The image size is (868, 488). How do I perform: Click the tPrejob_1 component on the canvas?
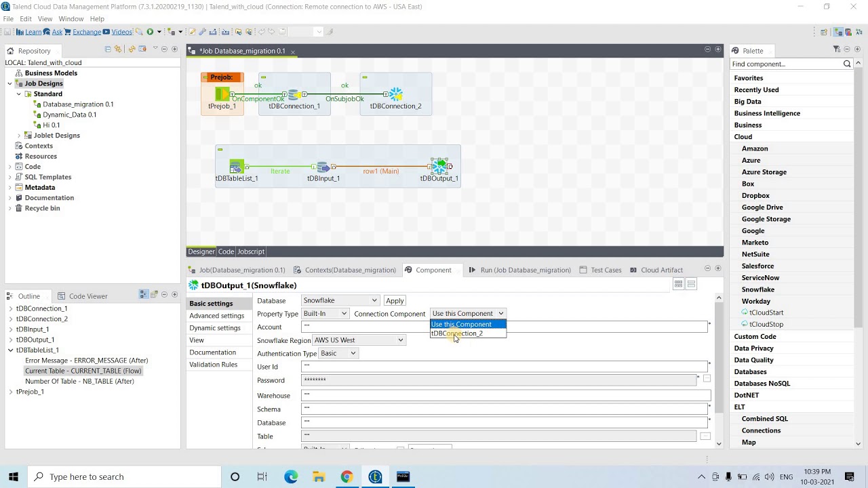(x=222, y=94)
